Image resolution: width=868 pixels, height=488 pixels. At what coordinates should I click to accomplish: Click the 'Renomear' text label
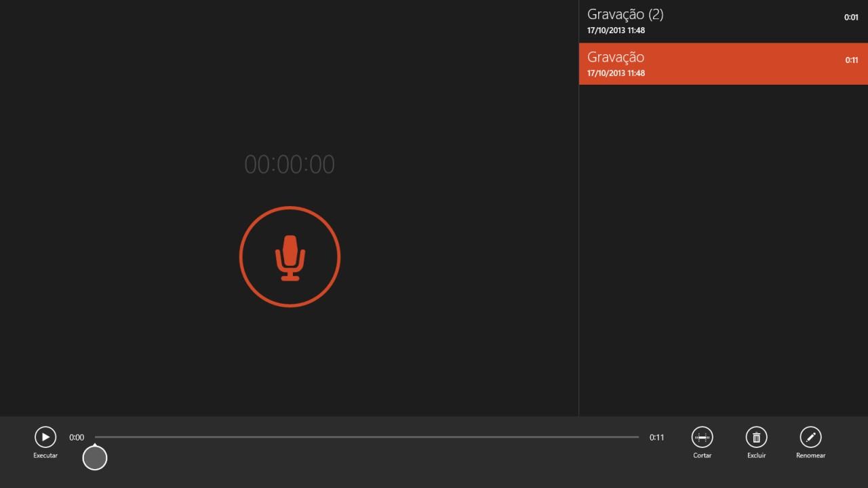810,455
